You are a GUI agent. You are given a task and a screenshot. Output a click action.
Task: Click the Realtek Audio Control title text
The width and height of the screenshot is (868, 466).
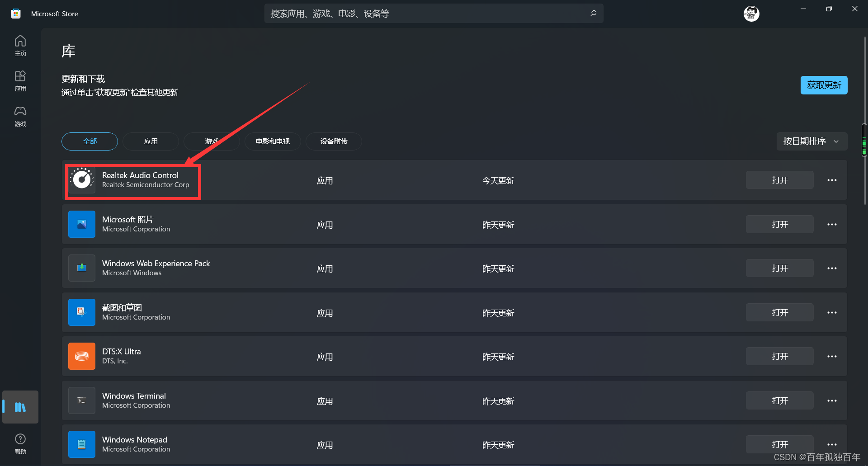point(140,175)
